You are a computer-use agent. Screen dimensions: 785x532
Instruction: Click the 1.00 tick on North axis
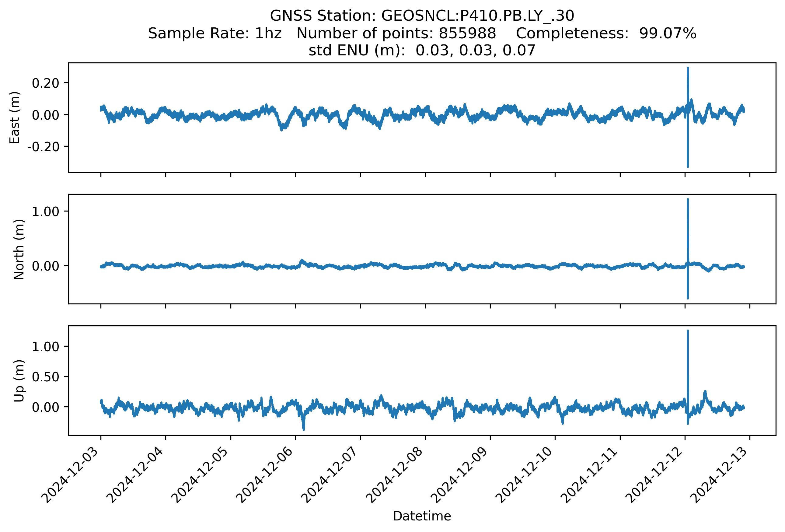point(46,212)
